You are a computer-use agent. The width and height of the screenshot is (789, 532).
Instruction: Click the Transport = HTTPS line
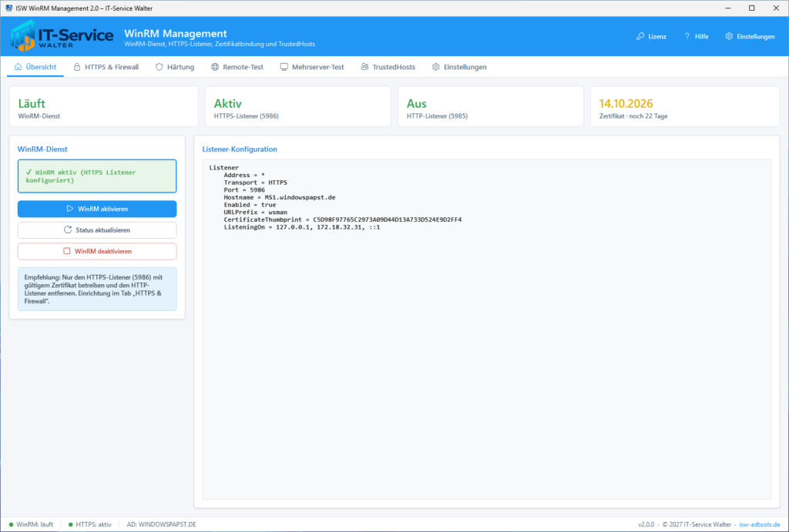click(x=256, y=182)
